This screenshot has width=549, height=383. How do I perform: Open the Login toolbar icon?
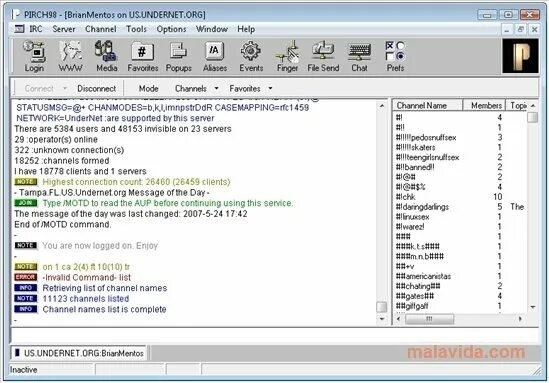34,56
